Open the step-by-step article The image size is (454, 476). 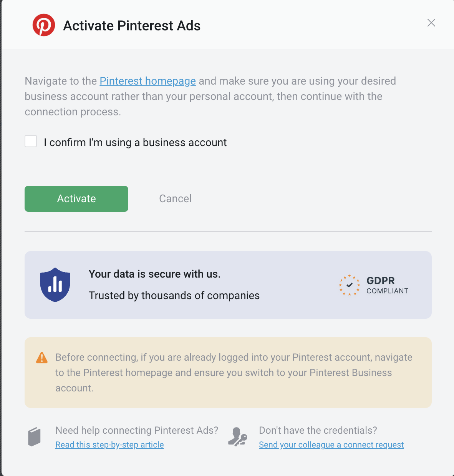[109, 444]
